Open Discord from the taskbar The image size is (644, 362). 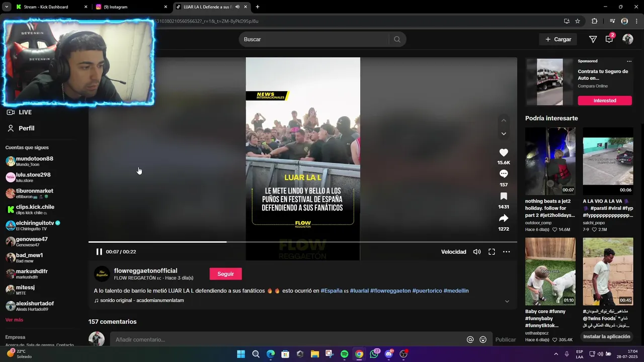coord(388,354)
